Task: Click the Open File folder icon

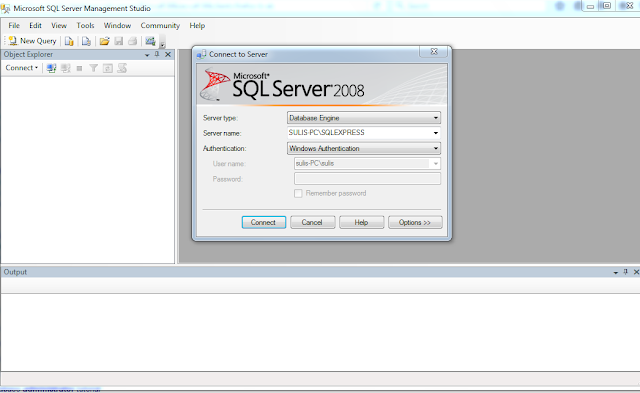Action: pyautogui.click(x=104, y=41)
